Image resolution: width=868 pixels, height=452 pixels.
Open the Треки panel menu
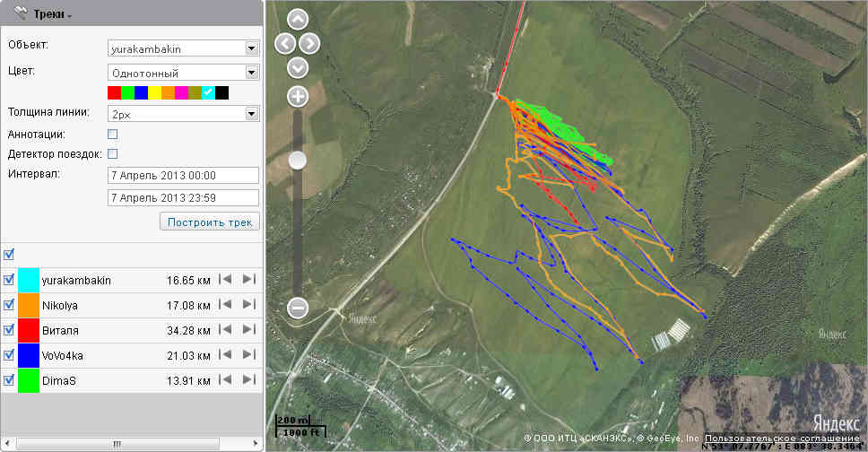coord(52,13)
